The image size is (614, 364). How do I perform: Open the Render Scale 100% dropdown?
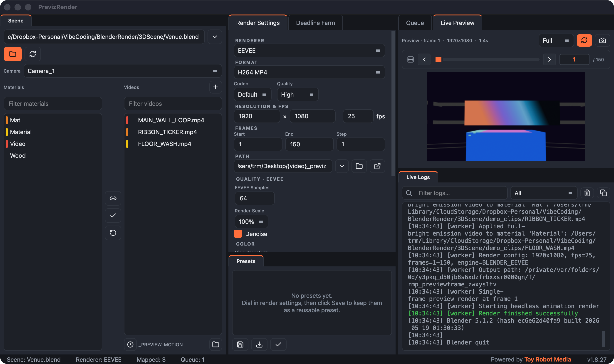(251, 221)
